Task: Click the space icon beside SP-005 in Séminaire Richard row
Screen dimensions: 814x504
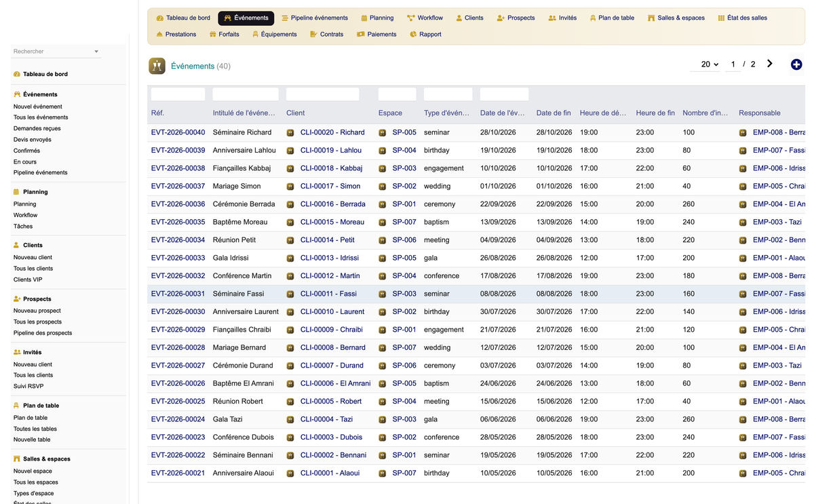Action: click(383, 132)
